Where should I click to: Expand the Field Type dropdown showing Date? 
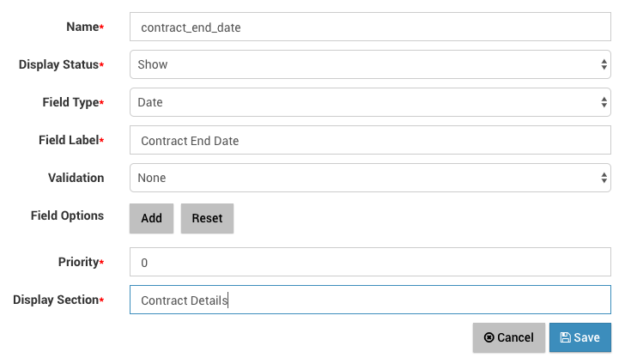[x=370, y=102]
